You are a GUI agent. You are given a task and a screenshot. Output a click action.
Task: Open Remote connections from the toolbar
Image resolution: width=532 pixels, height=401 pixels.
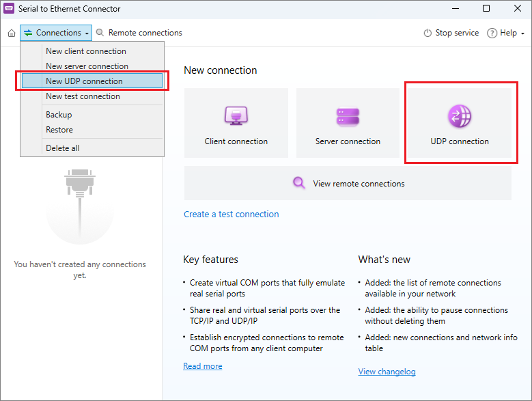click(x=145, y=33)
